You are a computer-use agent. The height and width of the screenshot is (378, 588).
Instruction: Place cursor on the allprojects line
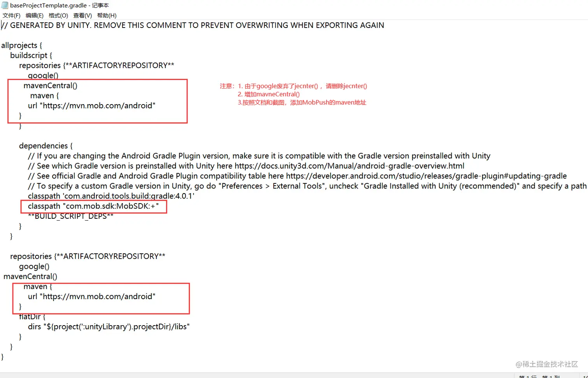pos(22,45)
